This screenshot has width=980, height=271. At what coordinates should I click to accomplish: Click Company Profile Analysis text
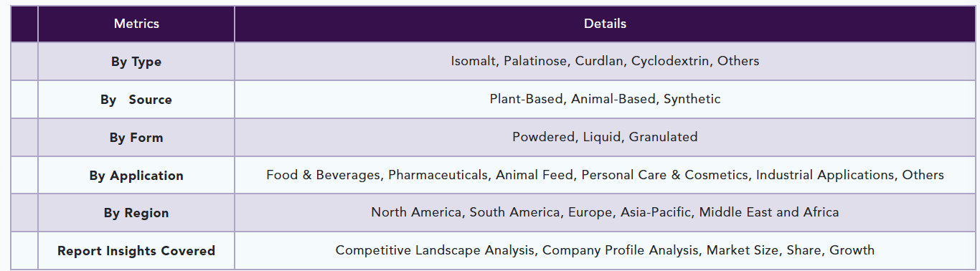coord(621,251)
